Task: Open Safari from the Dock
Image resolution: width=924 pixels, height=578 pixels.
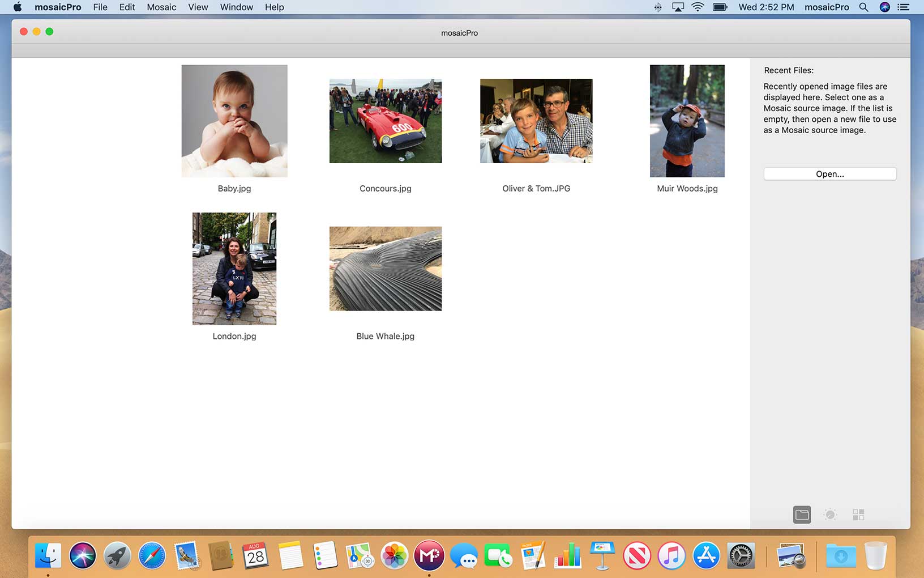Action: (152, 556)
